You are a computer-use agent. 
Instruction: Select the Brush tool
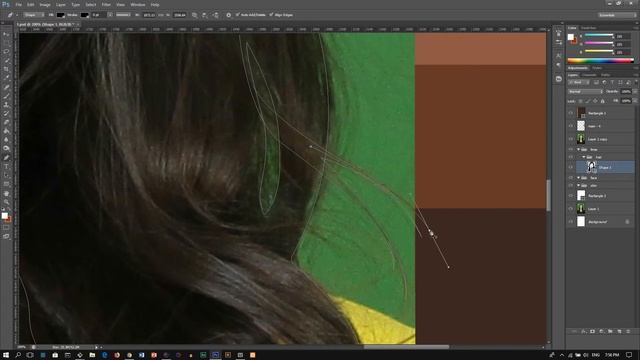pos(6,96)
